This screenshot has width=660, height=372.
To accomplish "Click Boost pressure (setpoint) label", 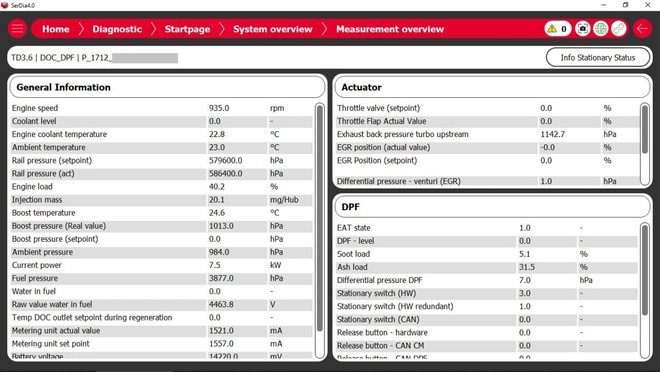I will [x=55, y=239].
